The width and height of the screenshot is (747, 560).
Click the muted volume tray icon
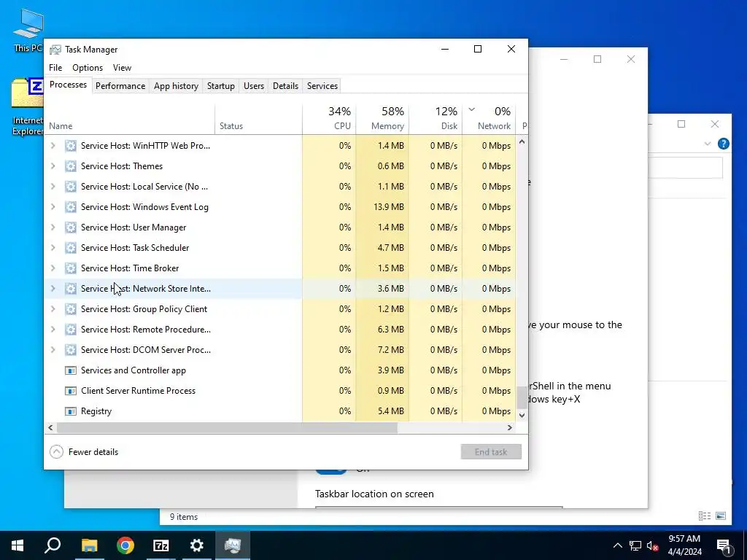click(x=653, y=545)
